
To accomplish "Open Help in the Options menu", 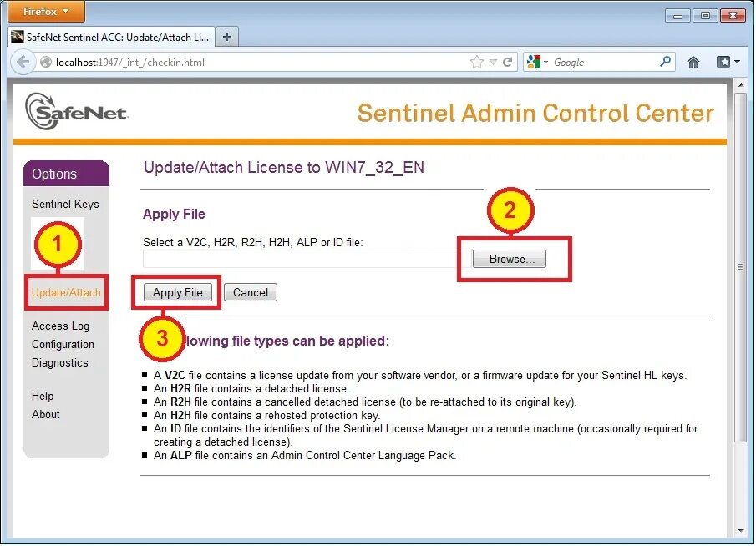I will point(43,396).
